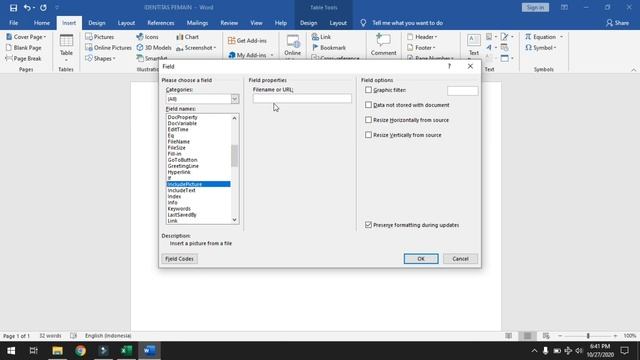Screen dimensions: 640x360
Task: Open the Screenshot dropdown
Action: coord(196,48)
